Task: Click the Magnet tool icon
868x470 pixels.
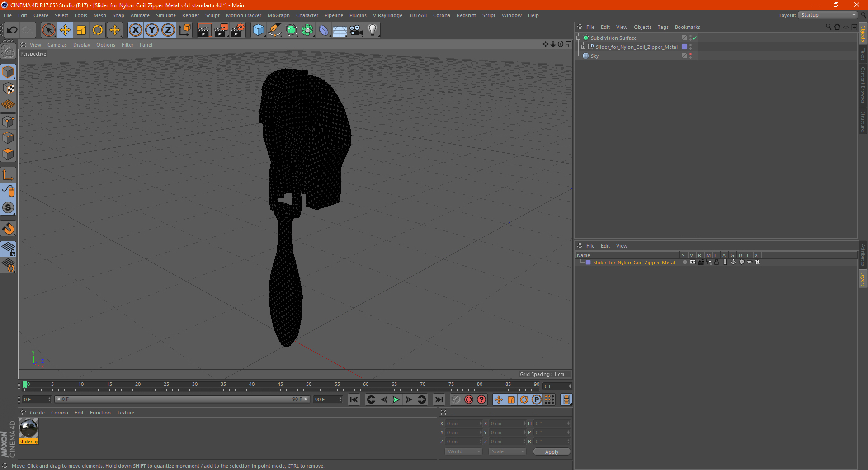Action: tap(9, 229)
